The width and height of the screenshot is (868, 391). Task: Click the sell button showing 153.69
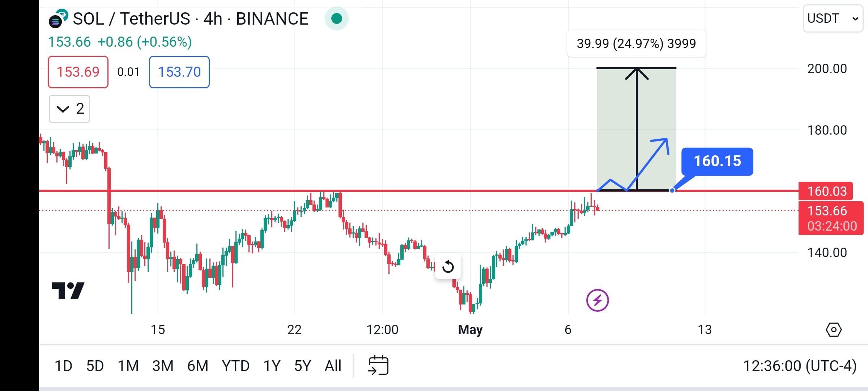tap(78, 72)
